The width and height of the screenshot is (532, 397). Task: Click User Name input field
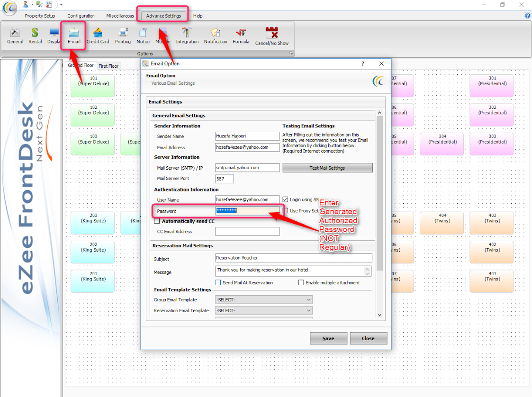pos(247,199)
